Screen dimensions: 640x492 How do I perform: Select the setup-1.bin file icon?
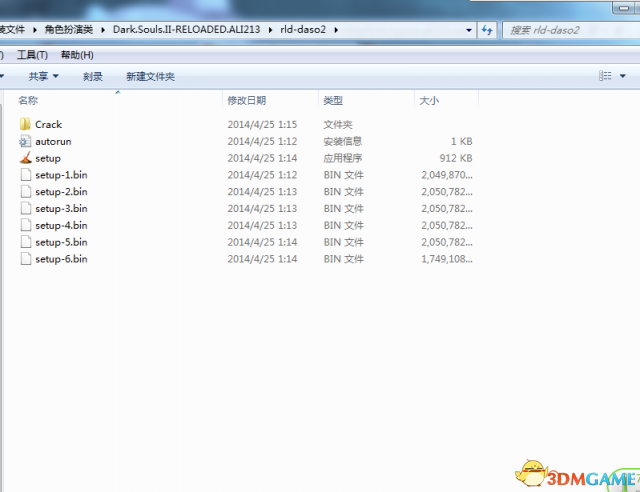click(26, 175)
